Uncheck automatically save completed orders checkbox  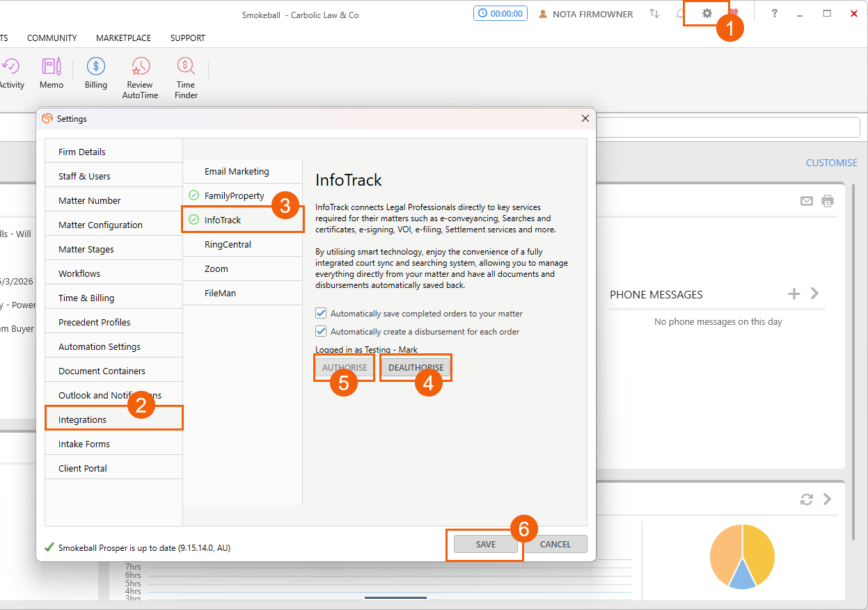[x=321, y=313]
